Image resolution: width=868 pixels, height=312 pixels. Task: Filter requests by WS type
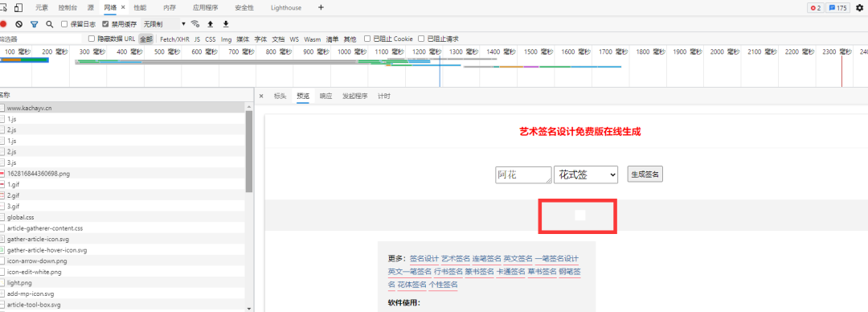tap(294, 39)
